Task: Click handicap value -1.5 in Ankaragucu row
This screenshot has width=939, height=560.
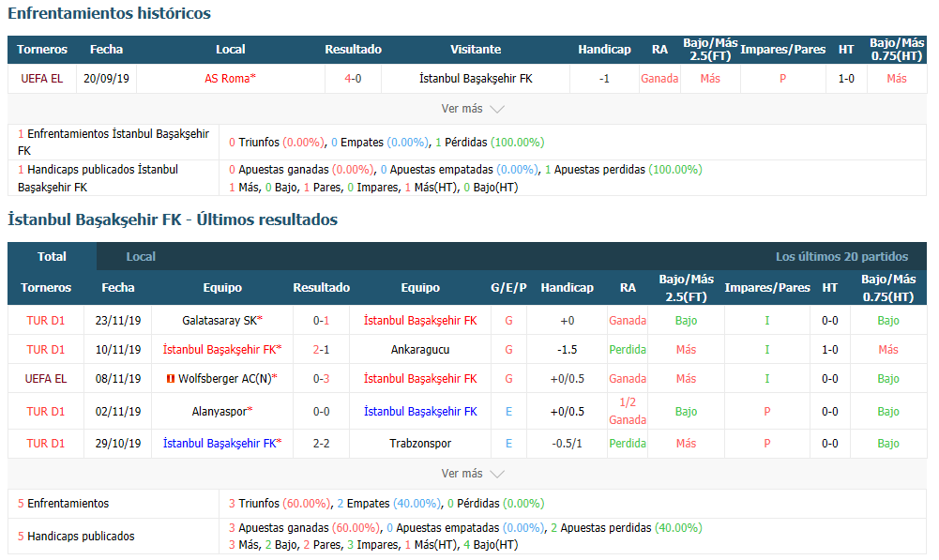Action: pos(568,350)
